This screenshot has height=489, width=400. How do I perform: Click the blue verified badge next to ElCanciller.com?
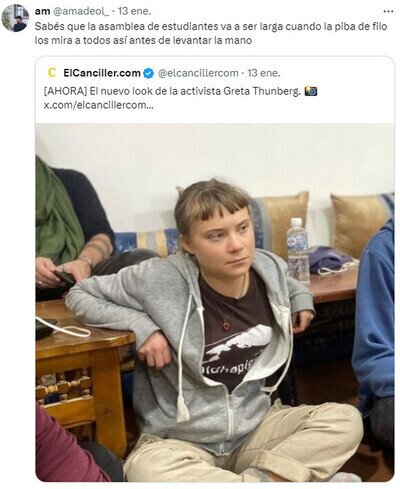tap(148, 73)
